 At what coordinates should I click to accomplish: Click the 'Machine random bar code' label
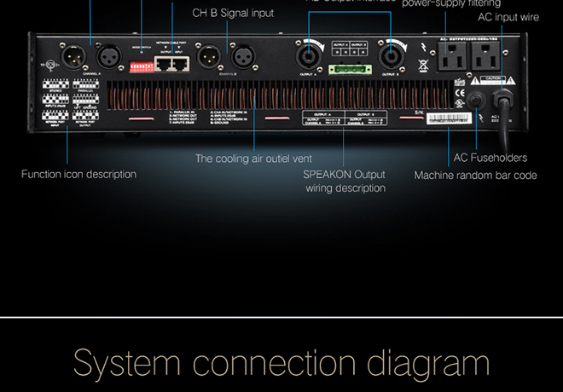click(475, 176)
